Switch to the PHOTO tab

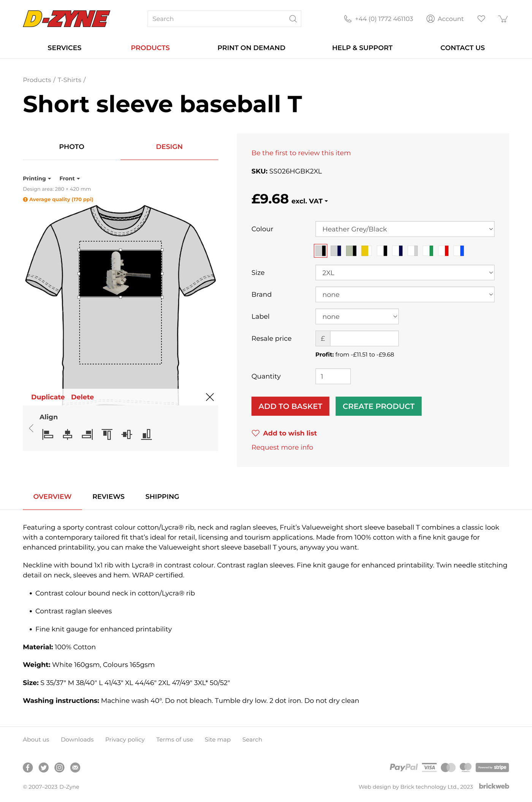[71, 147]
